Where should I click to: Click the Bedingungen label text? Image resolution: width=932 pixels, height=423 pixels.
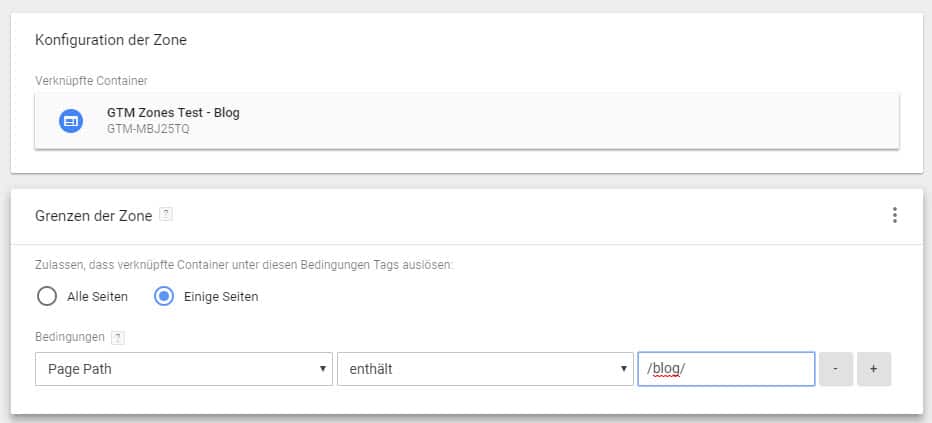(70, 337)
